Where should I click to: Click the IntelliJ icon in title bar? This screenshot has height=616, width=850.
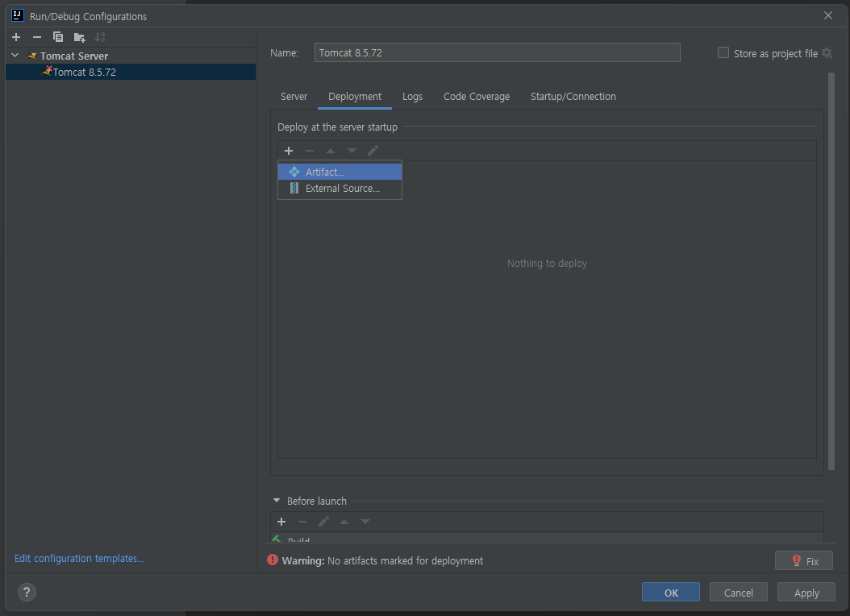pos(18,15)
